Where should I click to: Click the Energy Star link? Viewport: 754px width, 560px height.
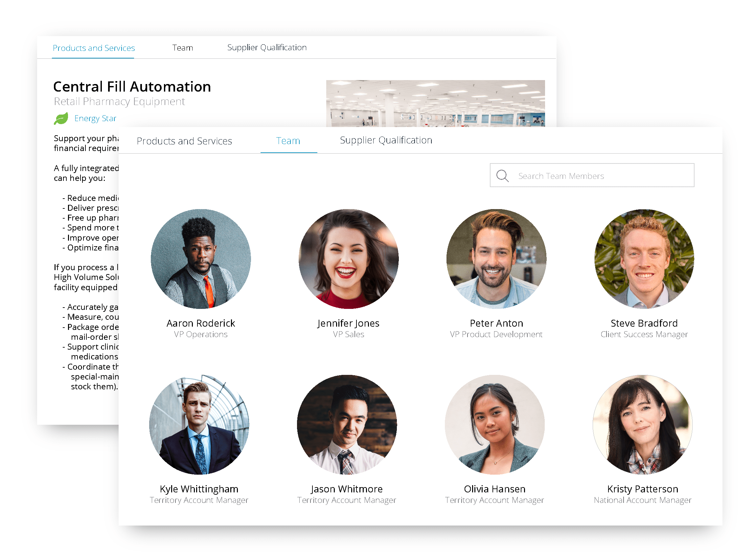(95, 118)
